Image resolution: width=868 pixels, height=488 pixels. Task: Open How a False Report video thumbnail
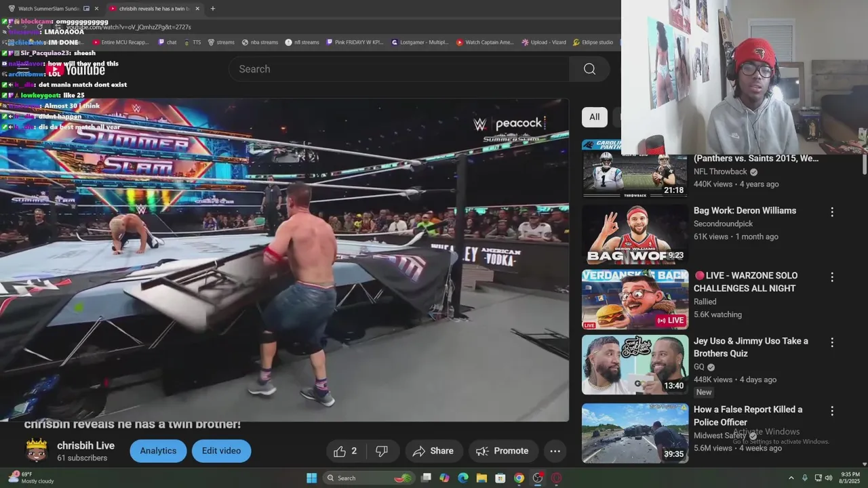click(x=635, y=434)
